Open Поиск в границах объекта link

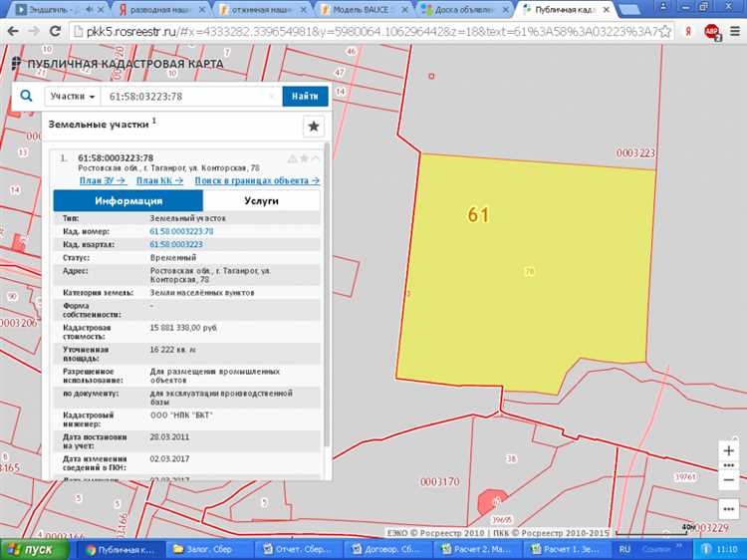[x=257, y=180]
